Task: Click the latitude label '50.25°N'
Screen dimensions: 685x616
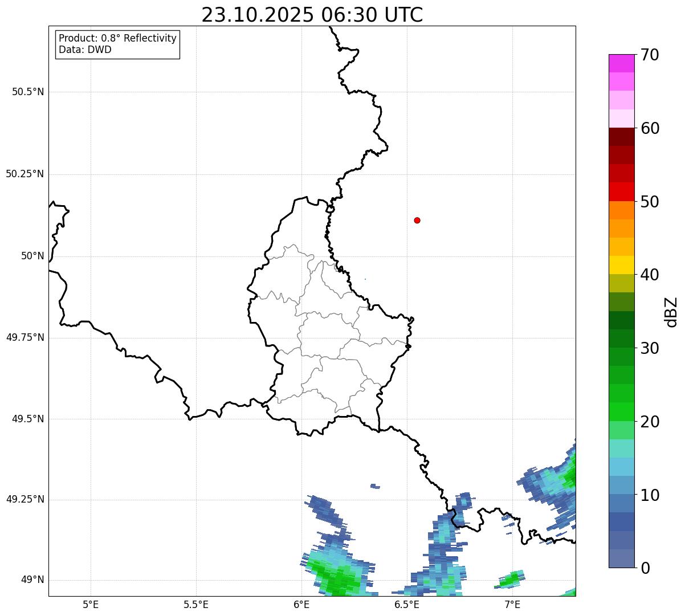Action: point(25,174)
